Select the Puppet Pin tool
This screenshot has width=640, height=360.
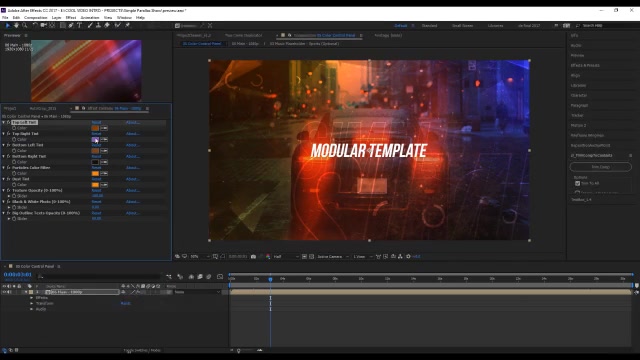pyautogui.click(x=127, y=25)
